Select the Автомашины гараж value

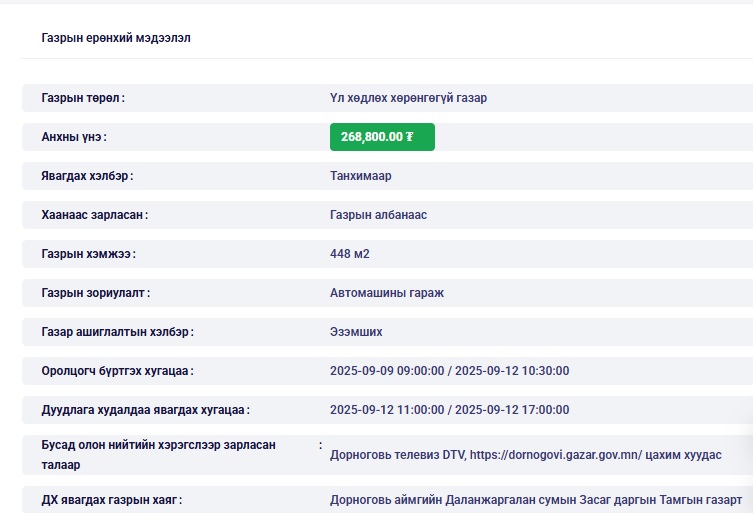(x=386, y=293)
